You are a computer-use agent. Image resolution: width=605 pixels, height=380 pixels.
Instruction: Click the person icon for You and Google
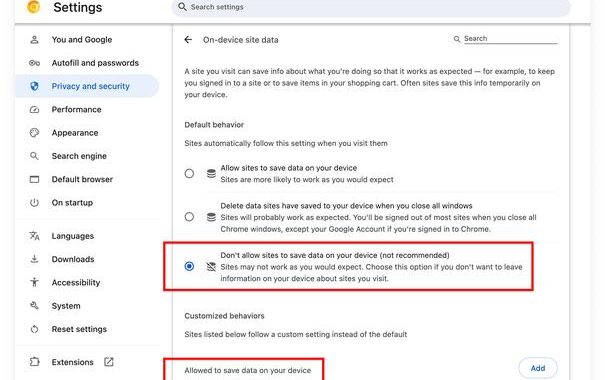[x=34, y=39]
